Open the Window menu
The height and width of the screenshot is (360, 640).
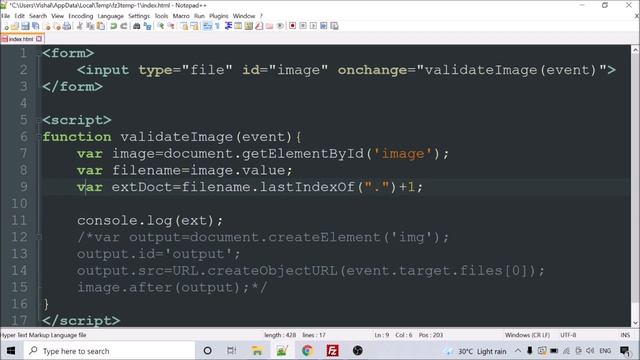(x=244, y=16)
